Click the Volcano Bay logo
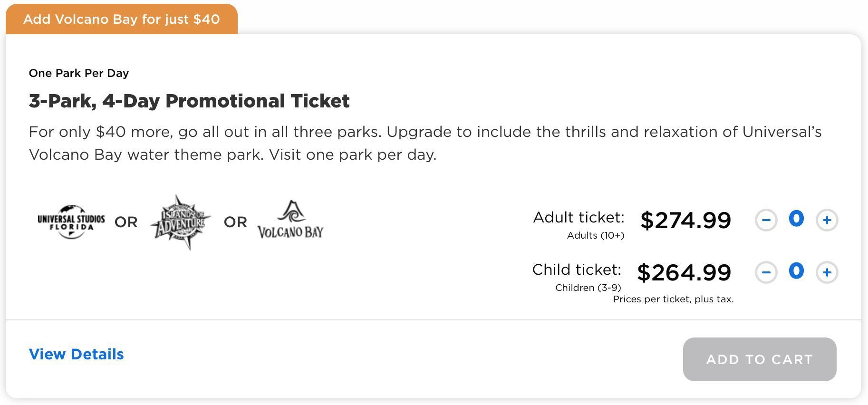This screenshot has width=868, height=405. coord(290,219)
